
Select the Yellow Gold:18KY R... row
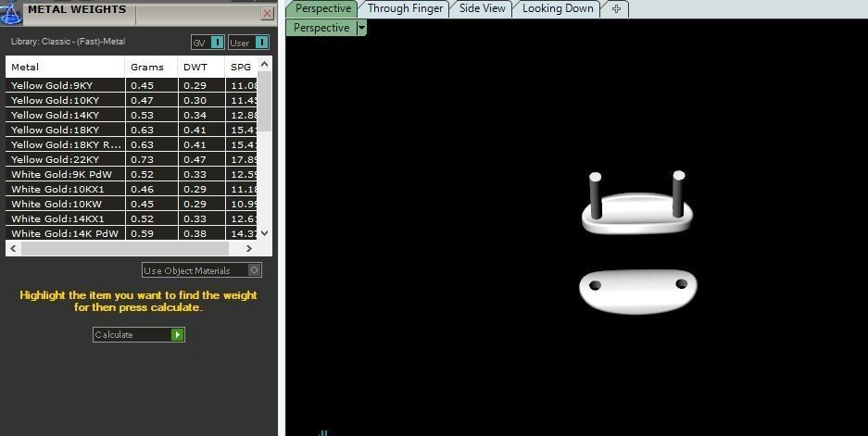[x=132, y=144]
